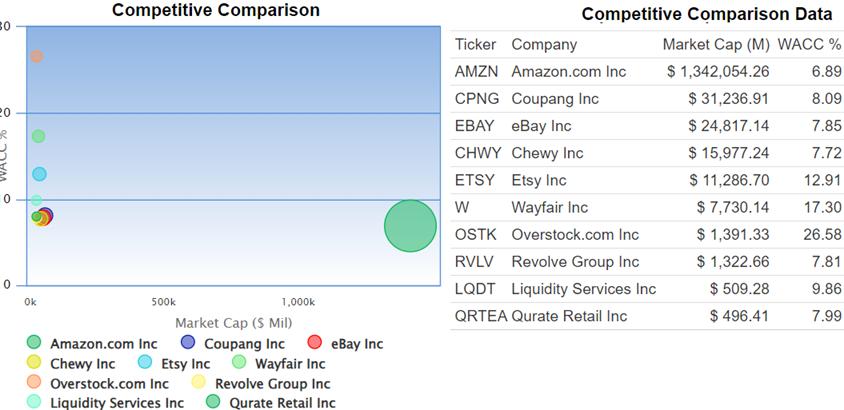The height and width of the screenshot is (410, 844).
Task: Hide eBay Inc series via legend
Action: point(314,344)
